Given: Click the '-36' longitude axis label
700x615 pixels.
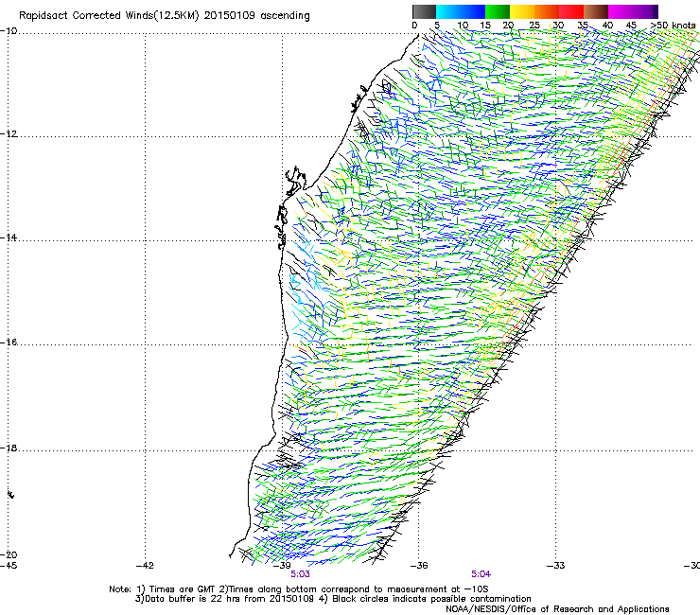Looking at the screenshot, I should click(x=419, y=566).
